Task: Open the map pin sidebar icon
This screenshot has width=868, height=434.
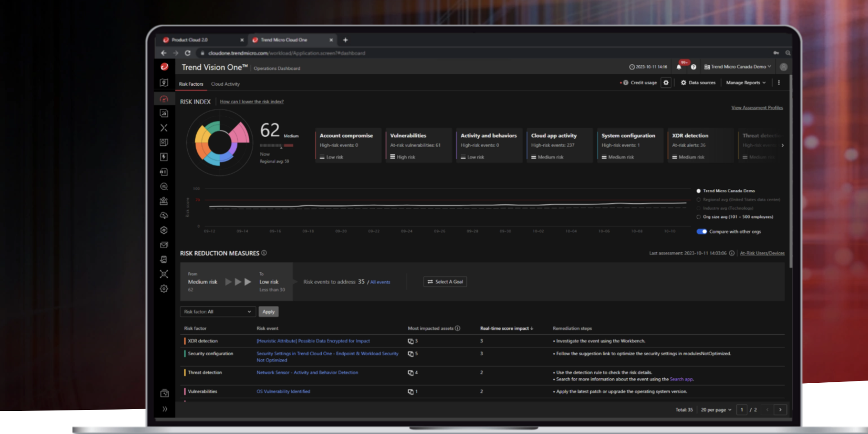Action: pyautogui.click(x=164, y=82)
